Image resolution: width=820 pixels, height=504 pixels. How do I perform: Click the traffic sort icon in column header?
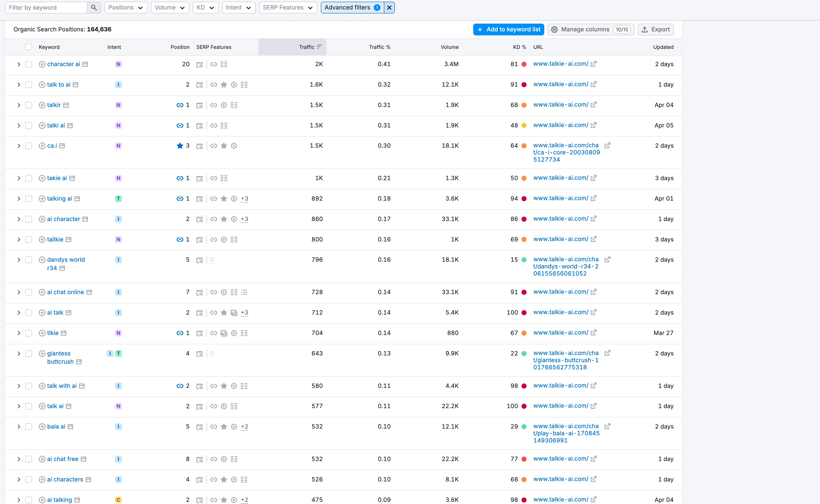pos(319,47)
